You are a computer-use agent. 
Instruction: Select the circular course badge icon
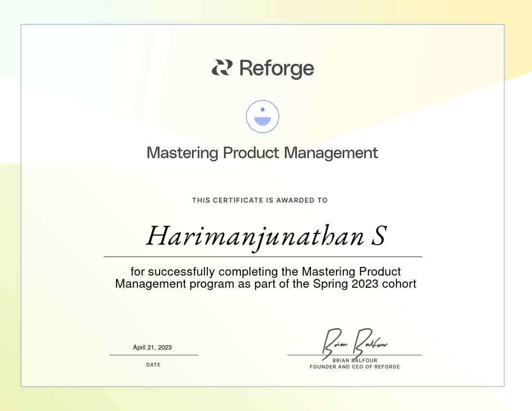(263, 117)
